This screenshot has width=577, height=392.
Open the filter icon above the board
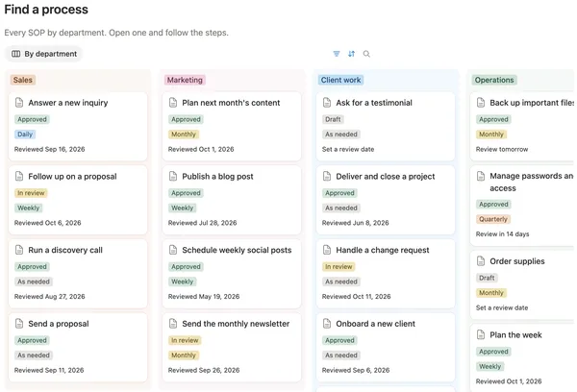(337, 54)
